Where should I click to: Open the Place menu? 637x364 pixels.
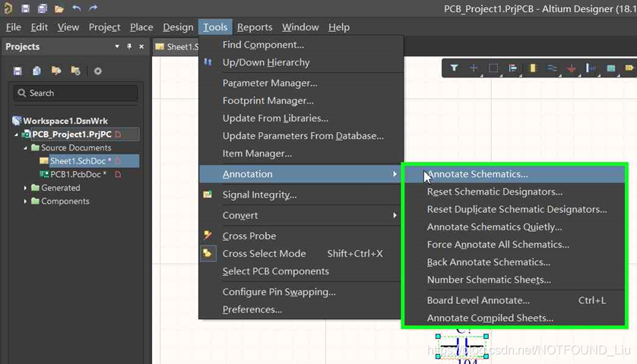141,27
